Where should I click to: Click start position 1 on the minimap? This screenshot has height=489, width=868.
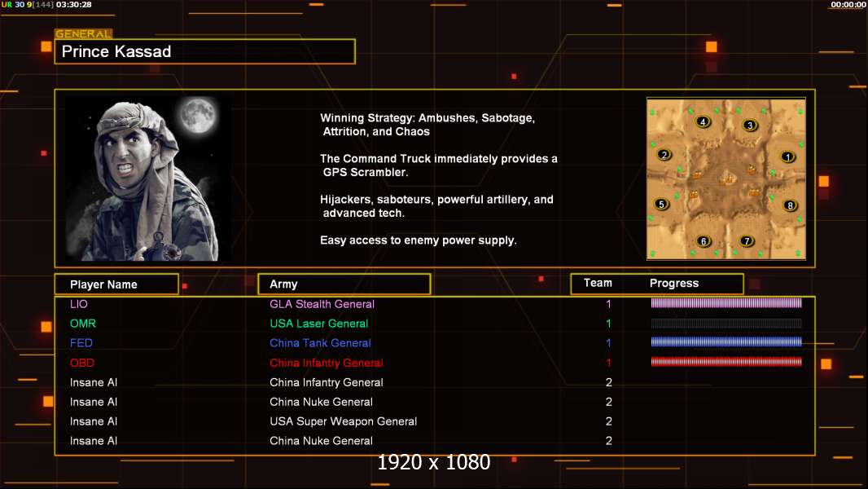coord(787,156)
